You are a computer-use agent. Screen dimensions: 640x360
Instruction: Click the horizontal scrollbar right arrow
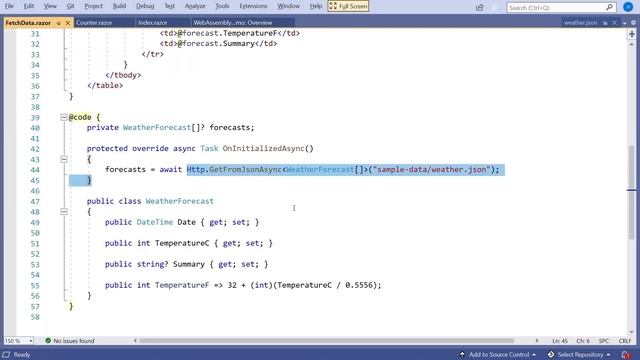[537, 340]
